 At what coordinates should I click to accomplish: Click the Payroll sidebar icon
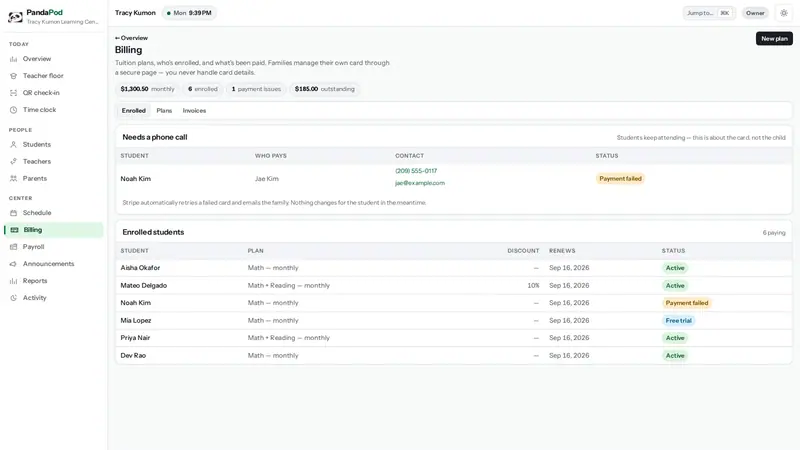tap(13, 247)
